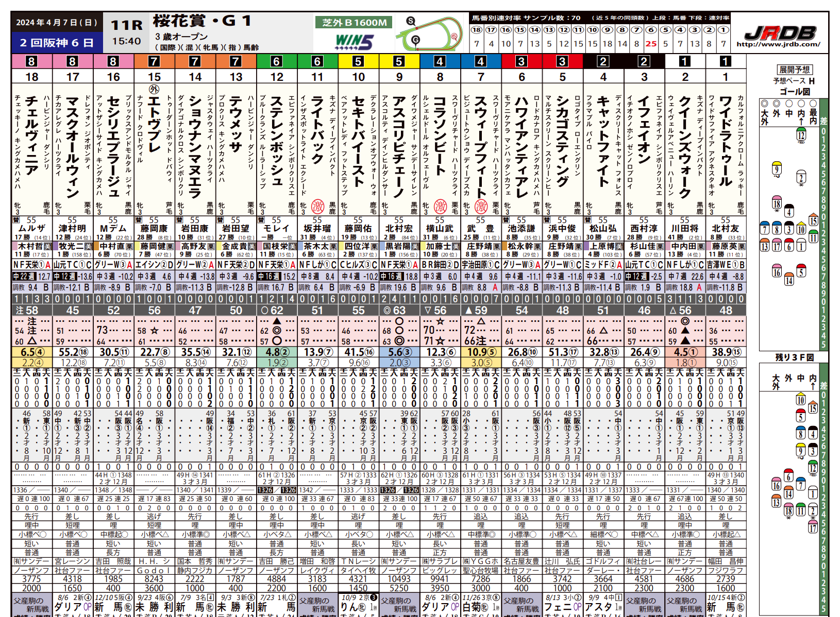Screen dimensions: 840x617
Task: Select horse 12's green cap in ゴール図
Action: (x=800, y=135)
